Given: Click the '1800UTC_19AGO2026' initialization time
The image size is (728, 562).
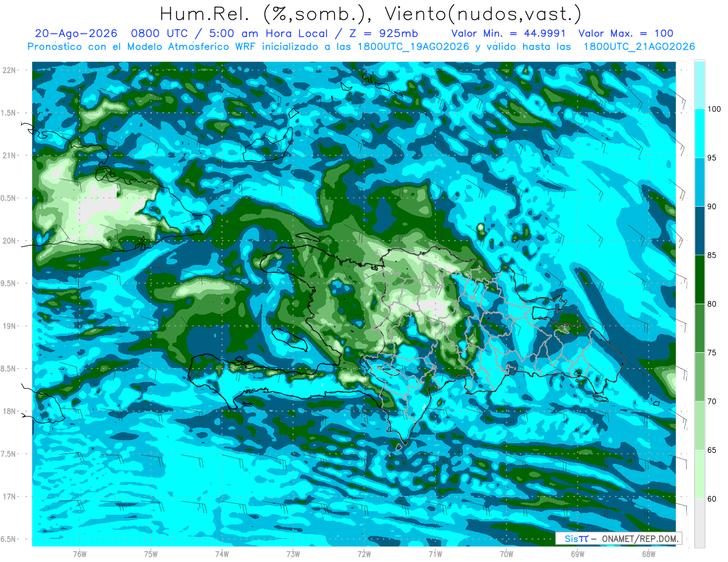Looking at the screenshot, I should click(x=413, y=47).
